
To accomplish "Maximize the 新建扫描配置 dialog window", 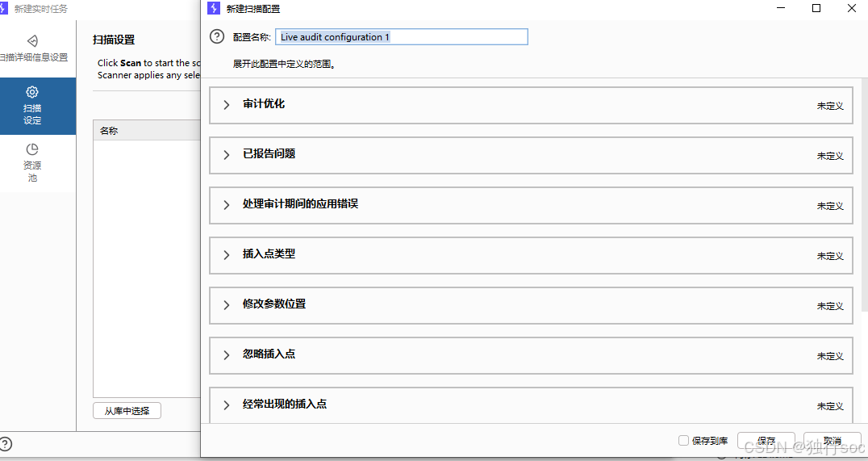I will [x=816, y=8].
